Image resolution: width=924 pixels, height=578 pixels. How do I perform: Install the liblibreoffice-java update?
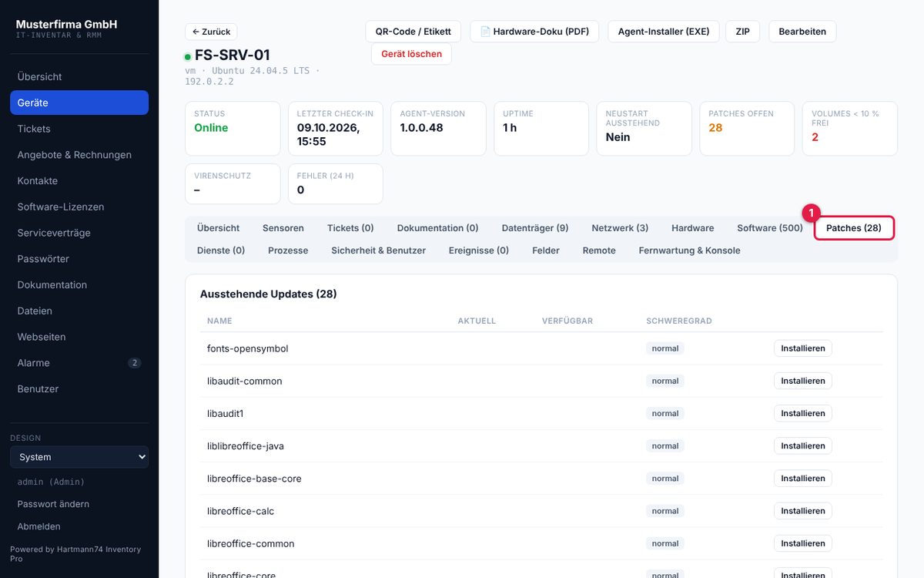click(803, 445)
